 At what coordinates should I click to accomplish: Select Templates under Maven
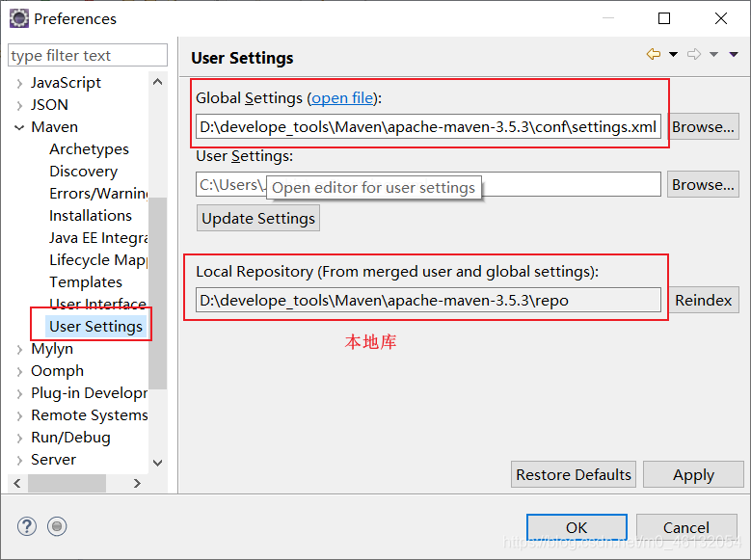tap(86, 282)
